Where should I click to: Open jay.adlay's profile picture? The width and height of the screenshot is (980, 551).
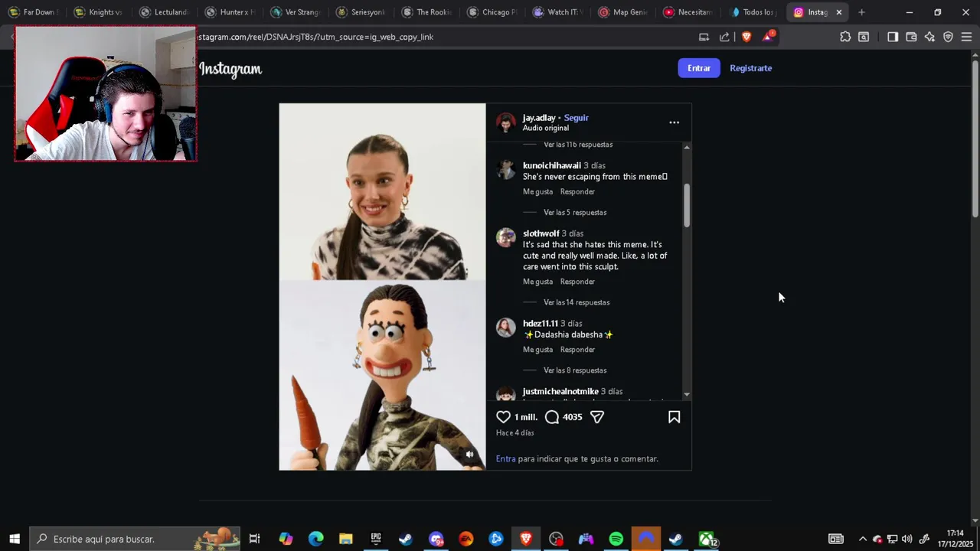(x=506, y=122)
